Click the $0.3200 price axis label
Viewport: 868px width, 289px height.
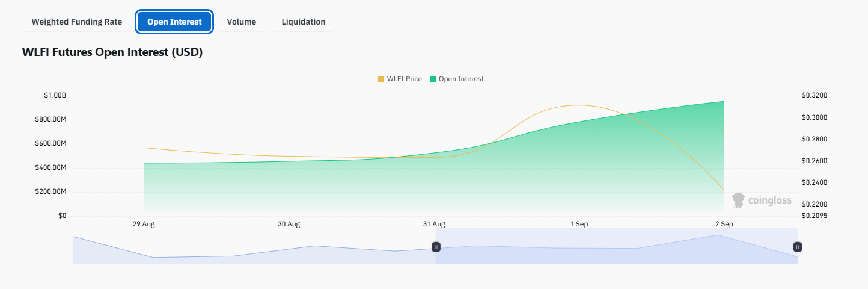click(x=815, y=95)
